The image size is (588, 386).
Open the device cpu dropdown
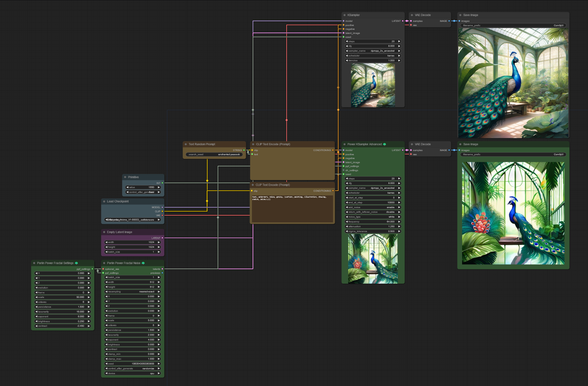click(132, 374)
